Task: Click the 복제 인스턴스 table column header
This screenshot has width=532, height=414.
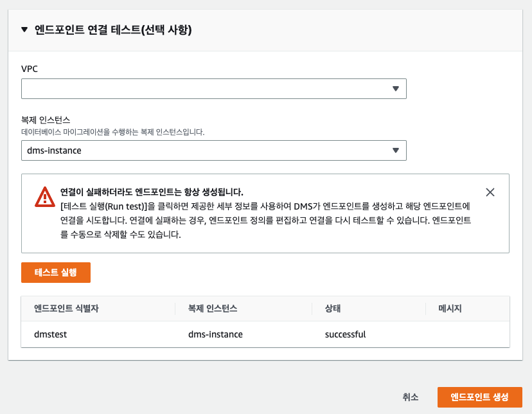Action: [x=213, y=309]
